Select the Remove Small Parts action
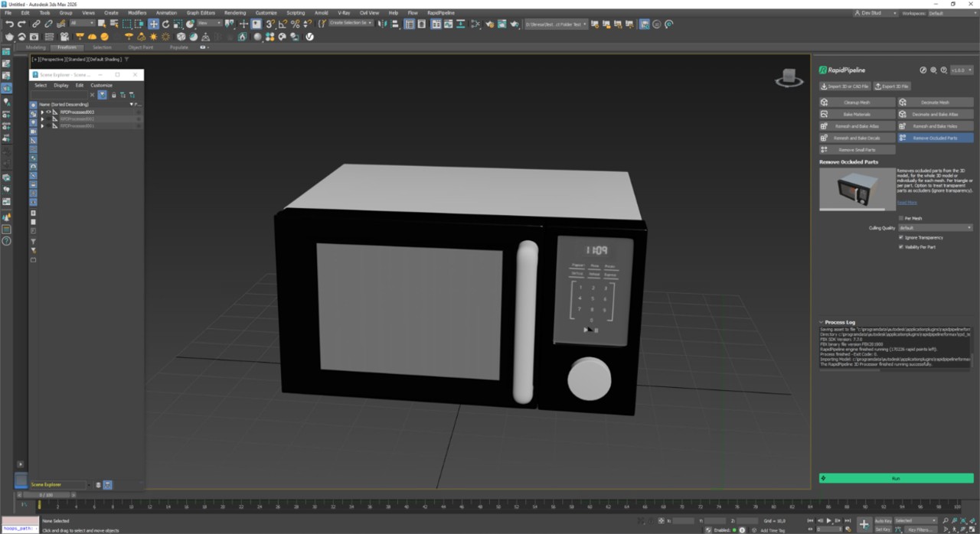The height and width of the screenshot is (534, 980). pos(857,150)
